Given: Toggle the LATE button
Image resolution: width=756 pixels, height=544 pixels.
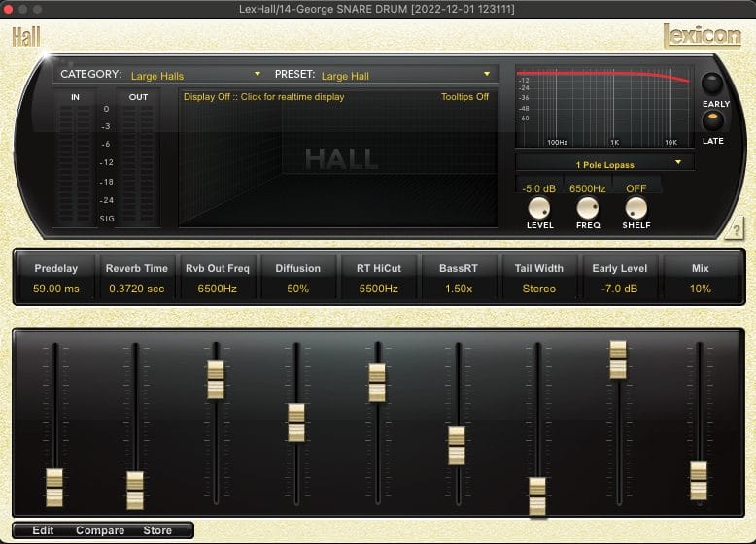Looking at the screenshot, I should 712,120.
